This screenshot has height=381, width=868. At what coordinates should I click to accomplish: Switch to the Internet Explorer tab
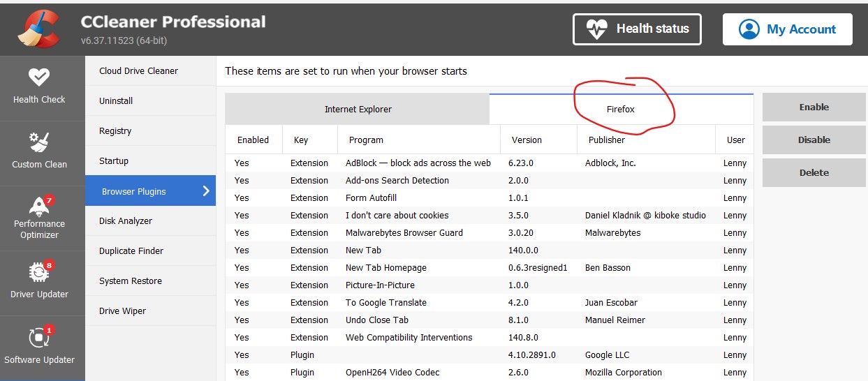(x=358, y=110)
